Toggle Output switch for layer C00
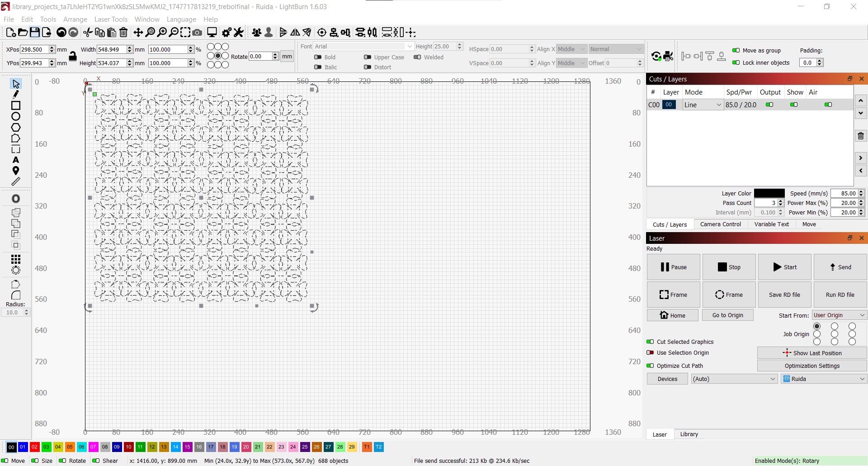 point(769,105)
